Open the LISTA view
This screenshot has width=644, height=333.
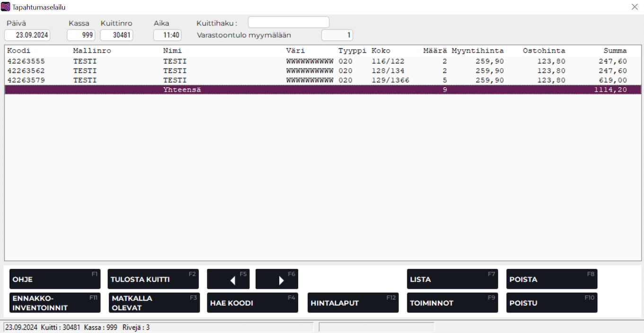tap(452, 279)
